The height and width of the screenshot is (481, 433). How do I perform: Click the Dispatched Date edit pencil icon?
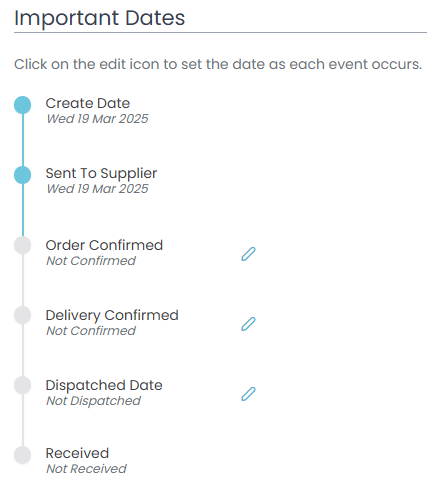coord(248,394)
